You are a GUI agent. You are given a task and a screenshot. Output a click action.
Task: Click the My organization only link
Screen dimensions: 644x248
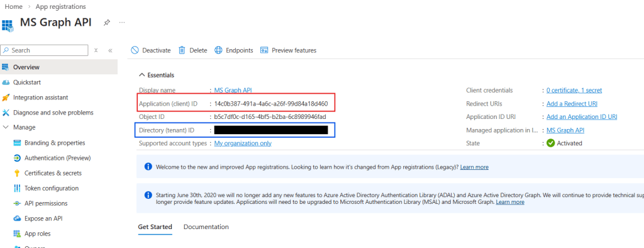[x=243, y=144]
